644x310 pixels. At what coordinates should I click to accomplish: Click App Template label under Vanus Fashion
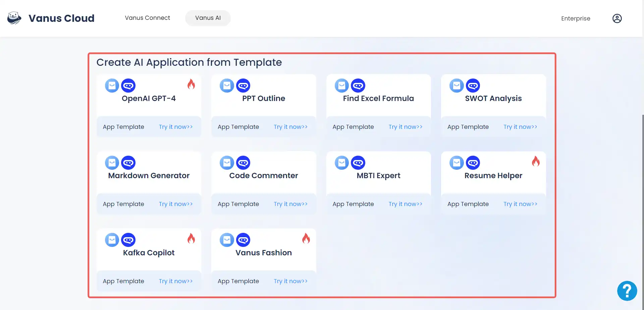[x=238, y=281]
